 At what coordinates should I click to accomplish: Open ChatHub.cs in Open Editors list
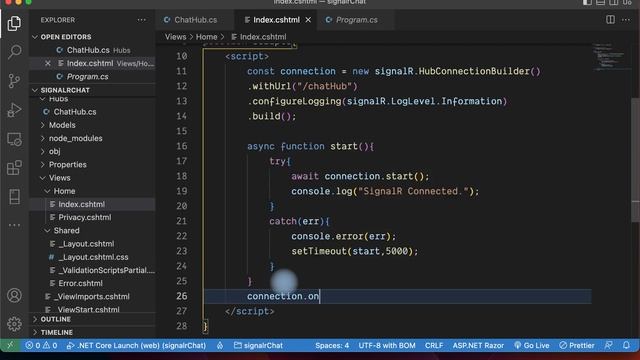click(88, 50)
